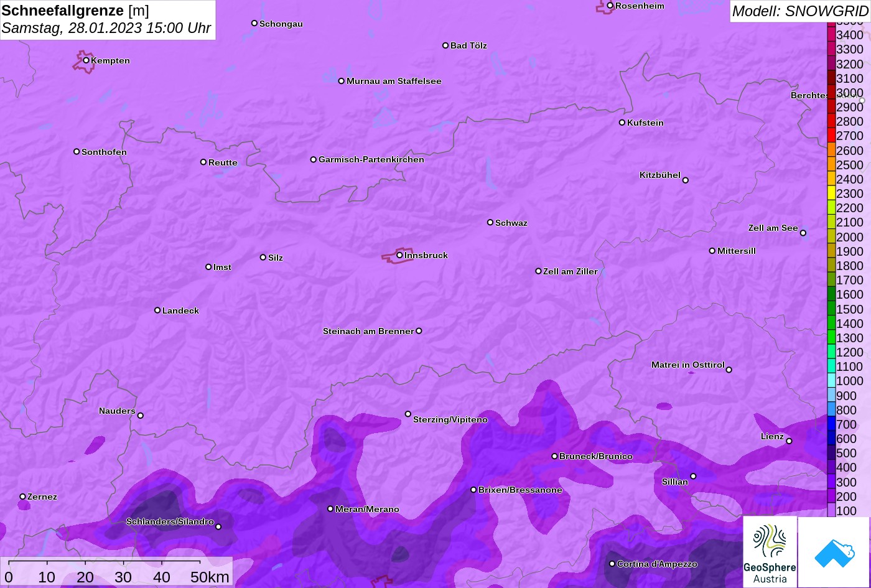Click the Modell: SNOWGRID label
Image resolution: width=871 pixels, height=588 pixels.
pyautogui.click(x=800, y=11)
